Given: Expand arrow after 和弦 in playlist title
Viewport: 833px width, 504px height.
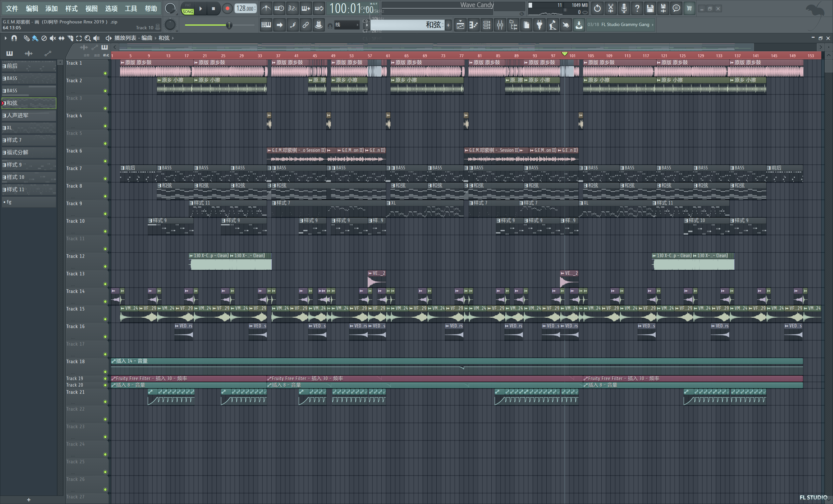Looking at the screenshot, I should 173,38.
